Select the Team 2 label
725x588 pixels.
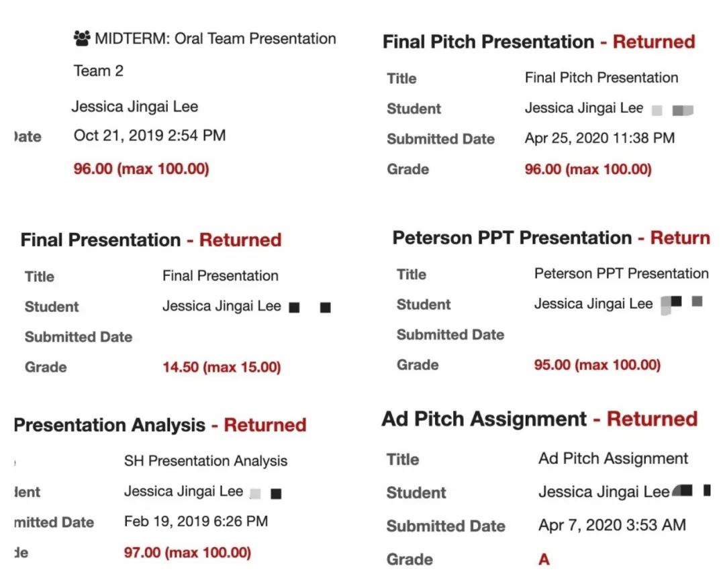[99, 70]
